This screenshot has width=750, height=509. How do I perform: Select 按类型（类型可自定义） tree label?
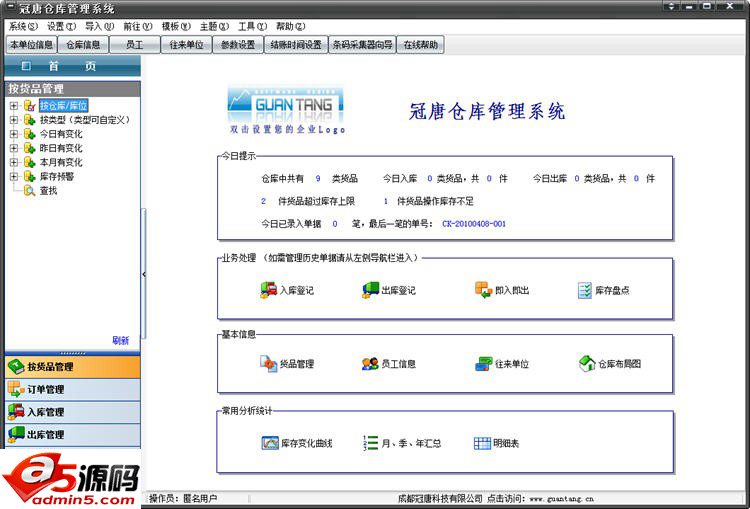85,120
